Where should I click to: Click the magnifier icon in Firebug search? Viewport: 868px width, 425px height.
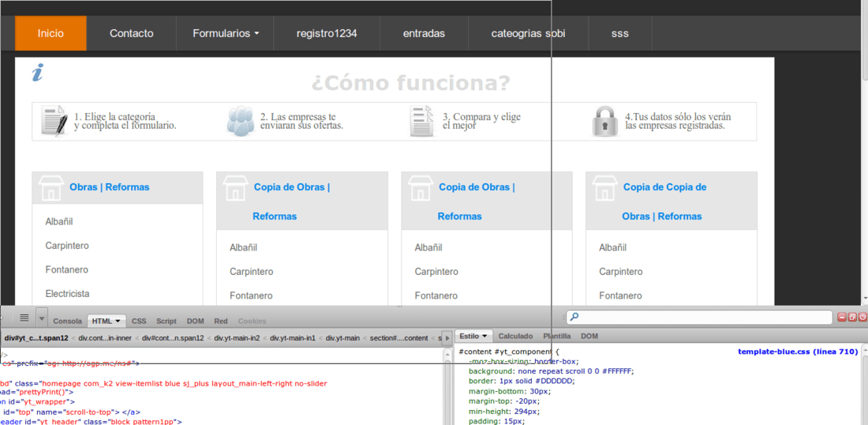(x=574, y=317)
